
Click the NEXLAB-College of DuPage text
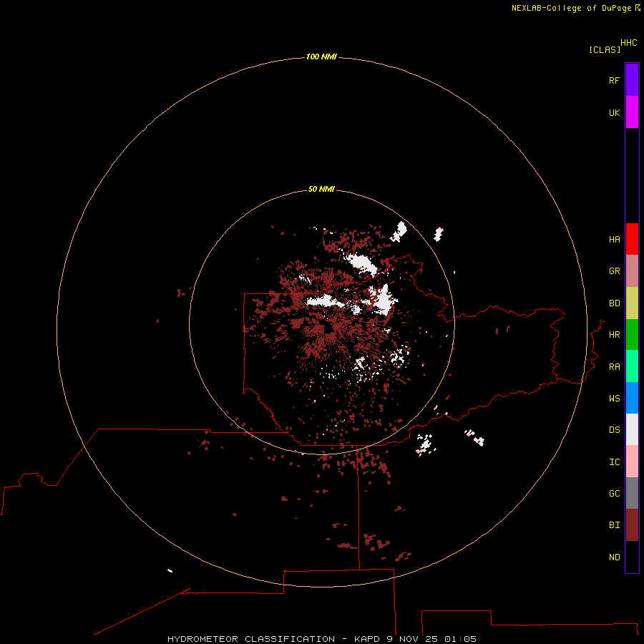[x=571, y=8]
